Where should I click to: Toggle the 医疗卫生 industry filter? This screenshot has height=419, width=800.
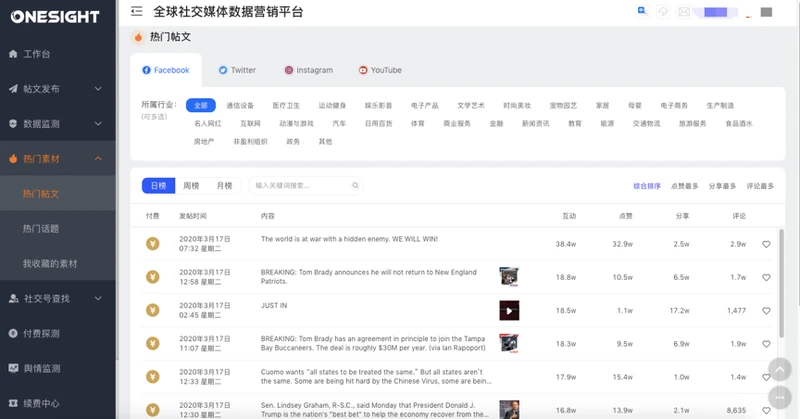click(286, 105)
